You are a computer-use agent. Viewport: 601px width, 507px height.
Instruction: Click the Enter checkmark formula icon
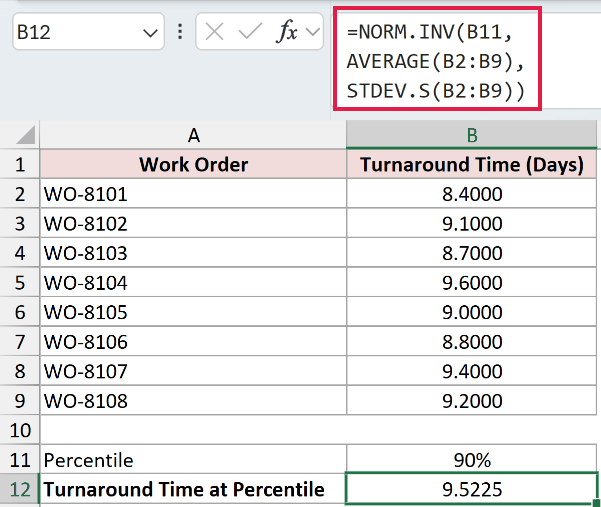click(x=250, y=31)
